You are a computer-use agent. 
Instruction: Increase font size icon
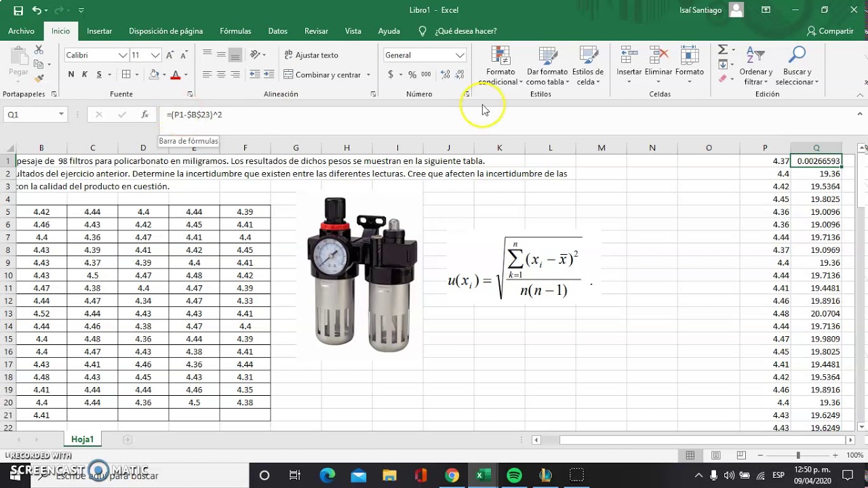pyautogui.click(x=170, y=55)
